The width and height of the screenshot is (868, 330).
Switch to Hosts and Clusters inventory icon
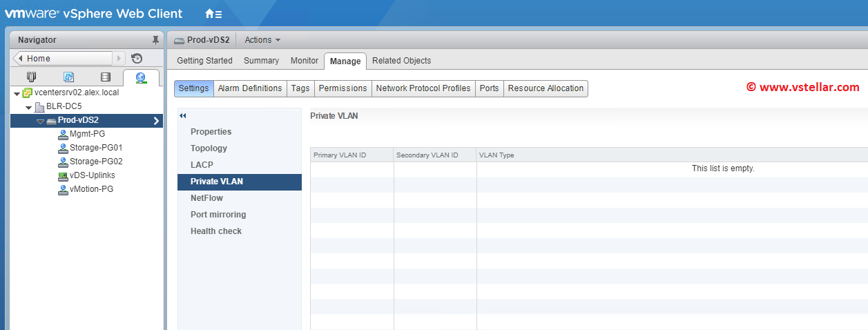pyautogui.click(x=31, y=77)
